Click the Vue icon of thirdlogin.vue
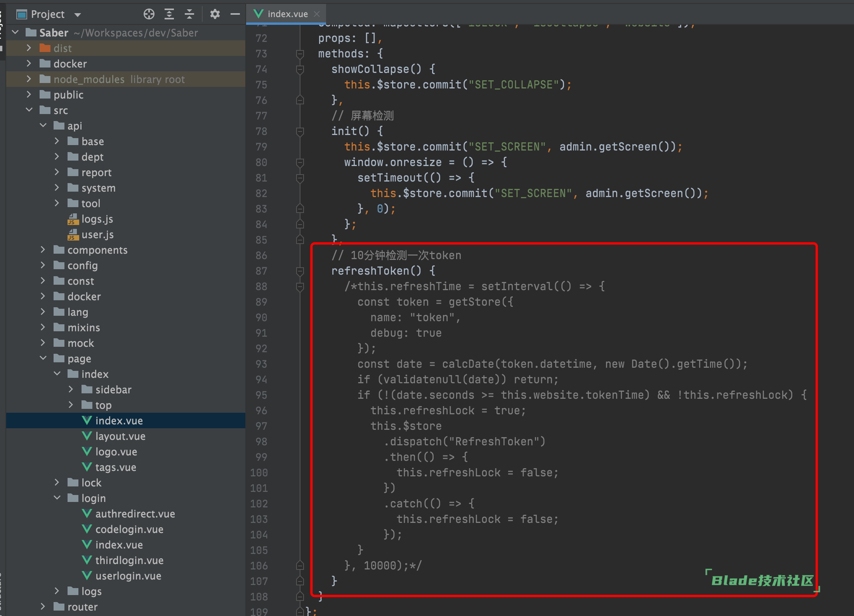 (87, 560)
